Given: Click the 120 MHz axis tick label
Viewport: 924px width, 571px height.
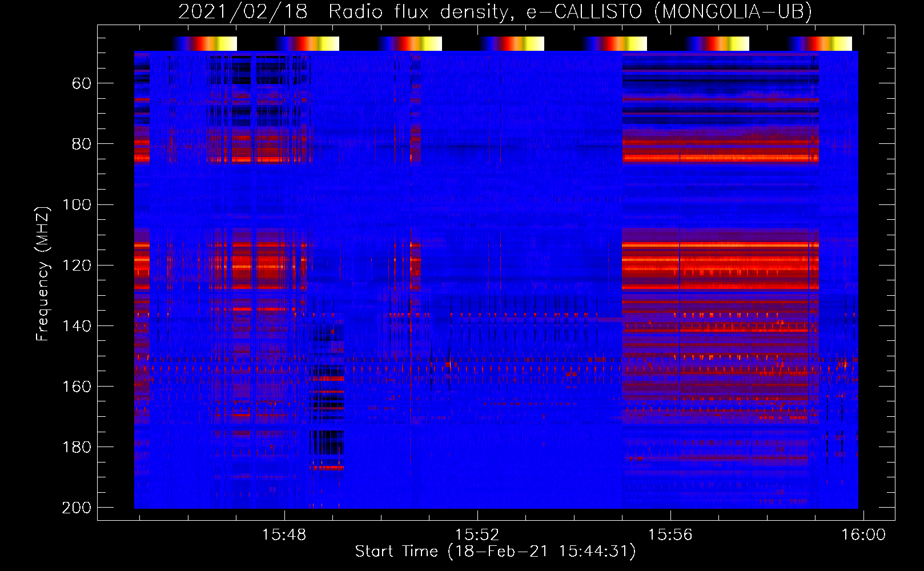Looking at the screenshot, I should pyautogui.click(x=77, y=266).
